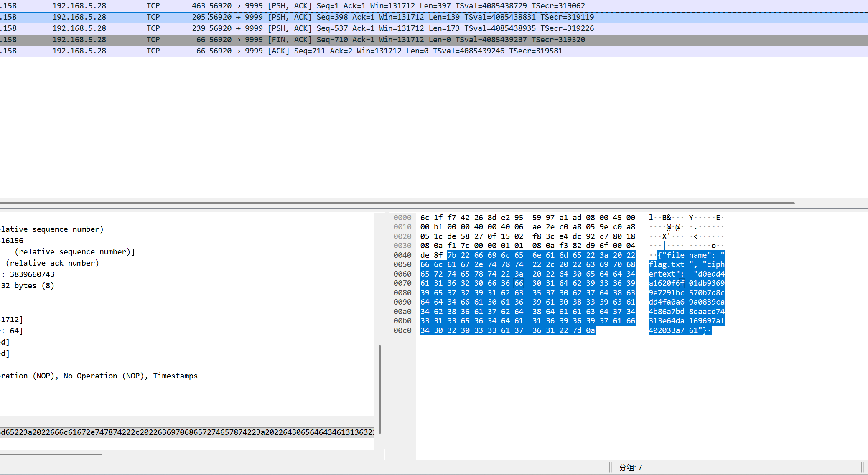Viewport: 868px width, 475px height.
Task: Click the ASCII text flag.txt in bytes pane
Action: point(667,264)
